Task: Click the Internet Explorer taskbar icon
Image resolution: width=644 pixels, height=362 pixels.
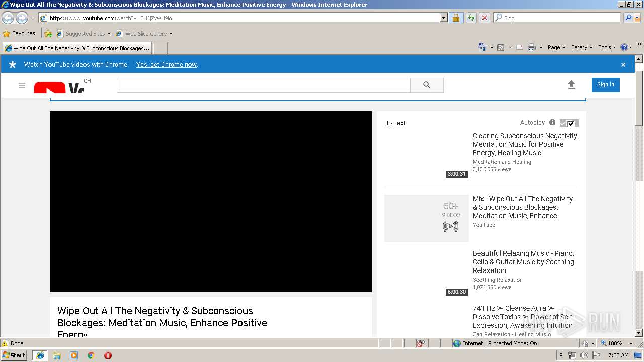Action: coord(40,355)
